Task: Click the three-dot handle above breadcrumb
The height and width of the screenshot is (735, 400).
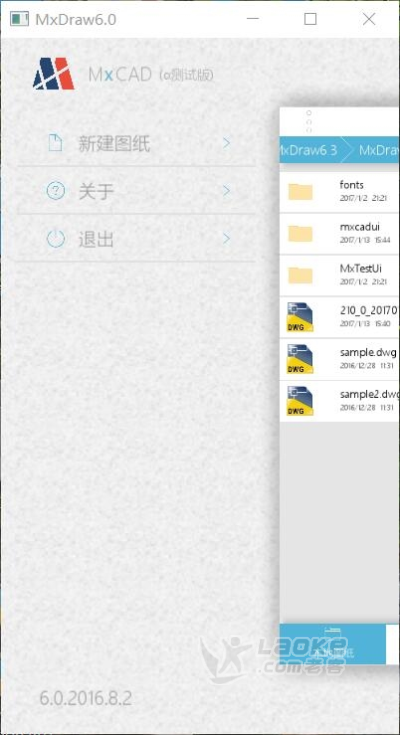Action: click(309, 121)
